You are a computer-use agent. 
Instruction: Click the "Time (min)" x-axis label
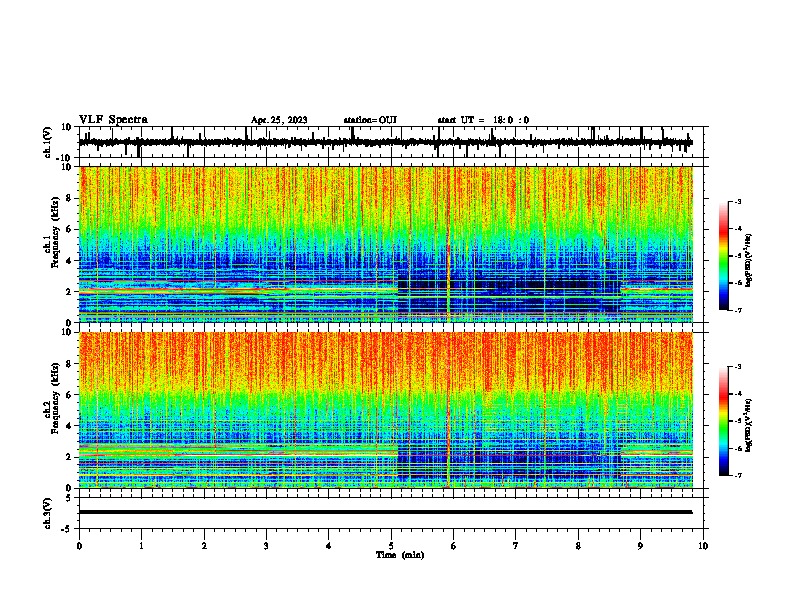[x=400, y=555]
